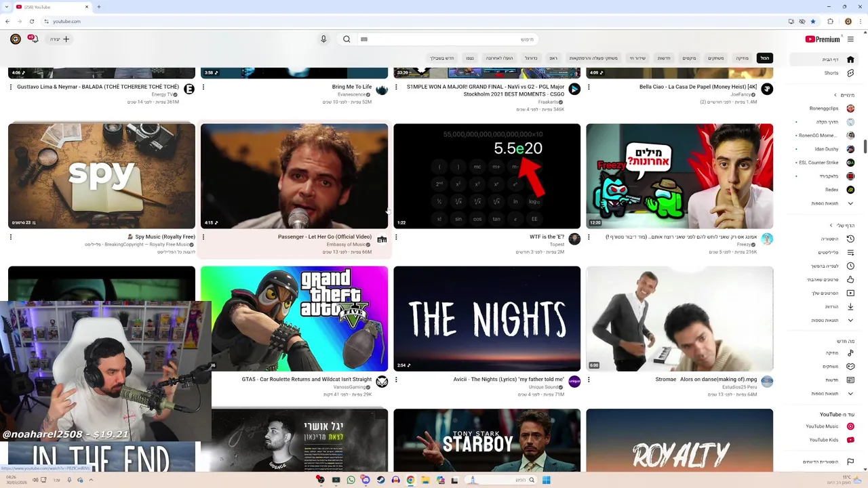Select the 'הכול' filter chip
This screenshot has height=488, width=868.
[765, 58]
